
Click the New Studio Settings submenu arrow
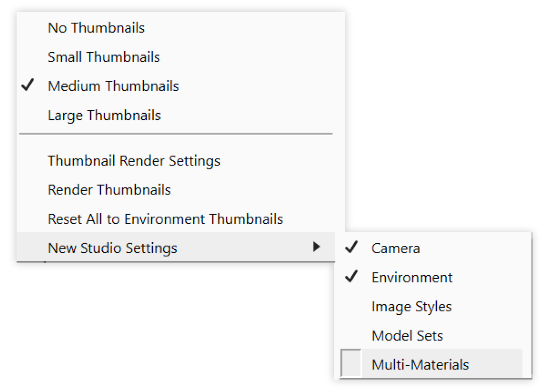(x=317, y=248)
